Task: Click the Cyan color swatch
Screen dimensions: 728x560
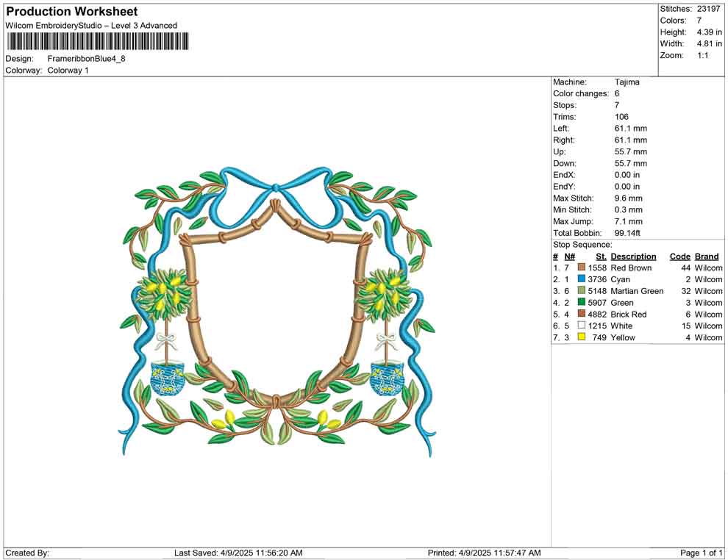Action: [x=581, y=279]
